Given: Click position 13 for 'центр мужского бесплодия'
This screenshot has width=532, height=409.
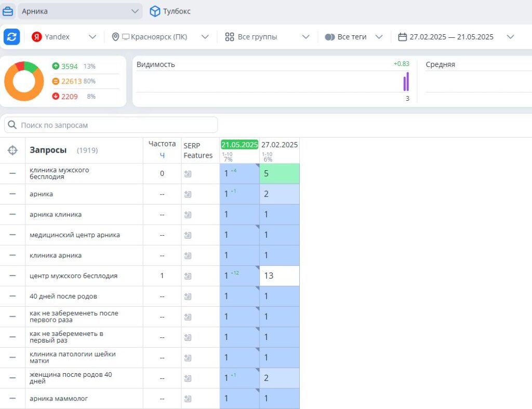Looking at the screenshot, I should 280,276.
